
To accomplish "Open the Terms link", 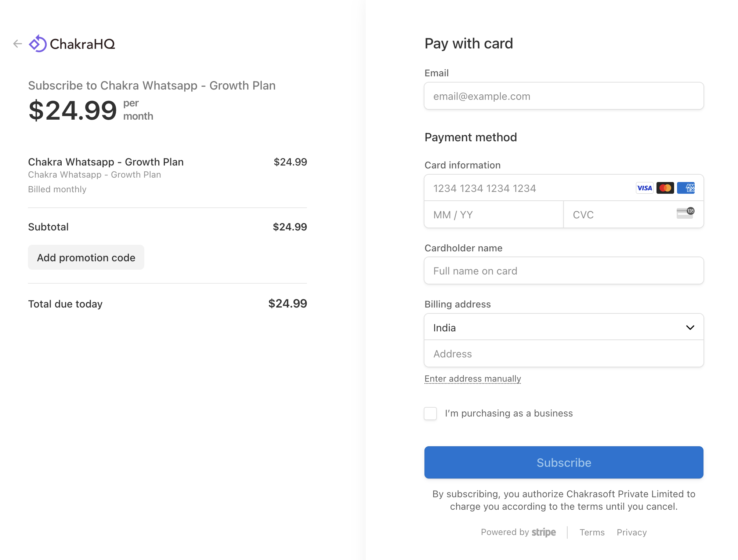I will coord(592,532).
